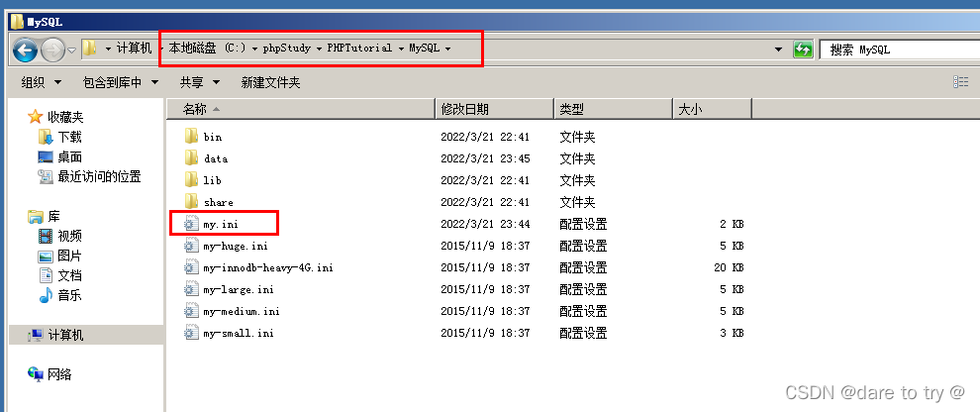The height and width of the screenshot is (412, 980).
Task: Click the 2022/3/21 23:45 date cell
Action: (485, 158)
